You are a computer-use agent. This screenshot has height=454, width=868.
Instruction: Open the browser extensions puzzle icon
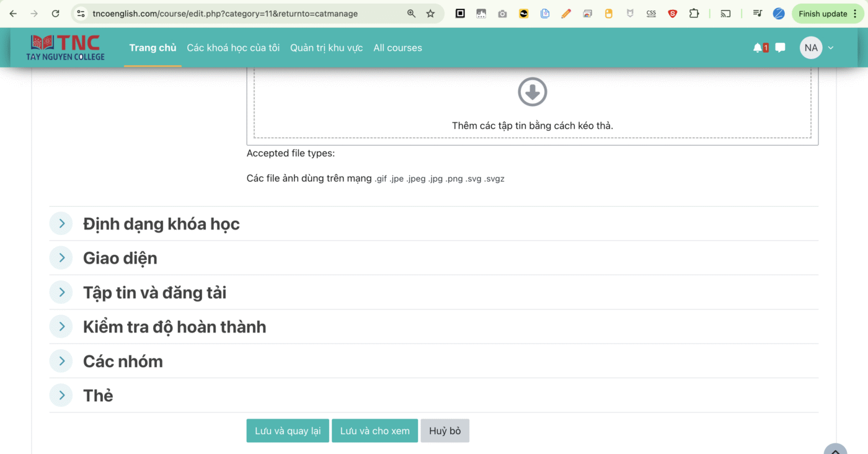click(694, 14)
